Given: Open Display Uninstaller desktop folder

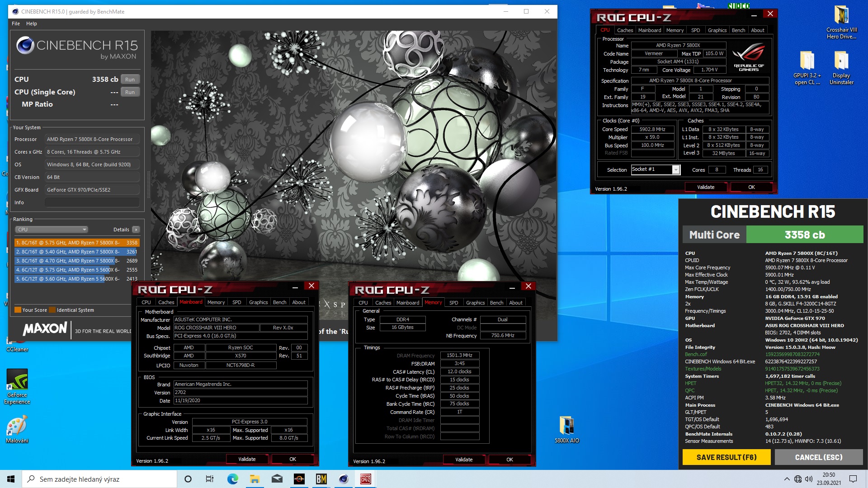Looking at the screenshot, I should (x=841, y=68).
